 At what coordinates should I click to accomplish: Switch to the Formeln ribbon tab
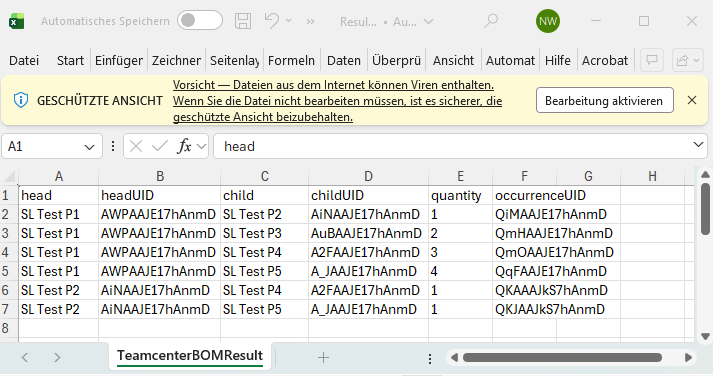pyautogui.click(x=291, y=60)
